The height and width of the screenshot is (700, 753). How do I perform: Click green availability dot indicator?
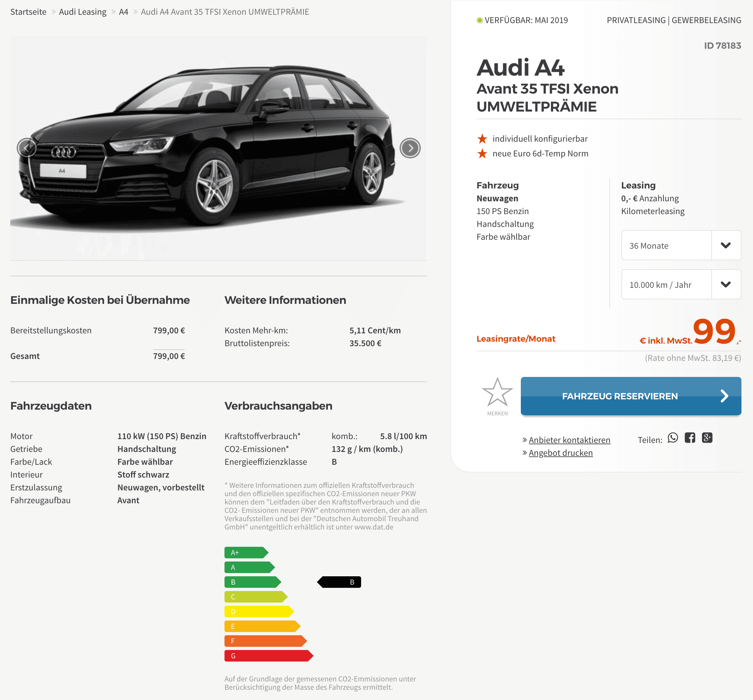click(x=479, y=21)
